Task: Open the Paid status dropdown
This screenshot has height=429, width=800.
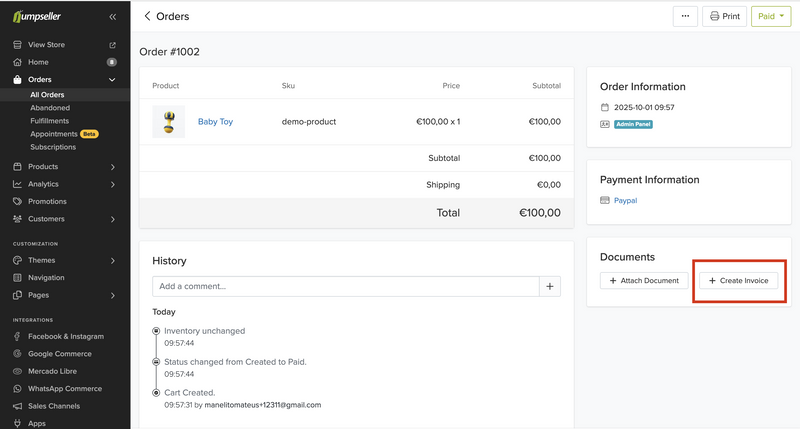Action: tap(770, 16)
